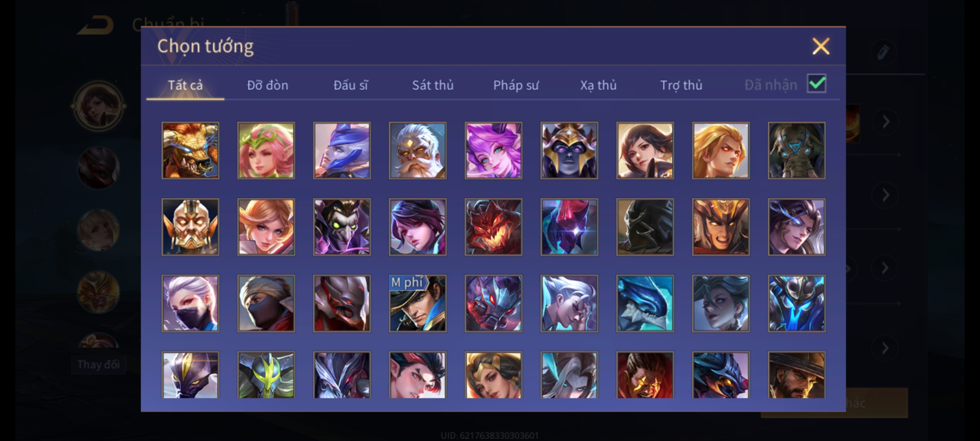Select the golden masked warrior hero portrait
The width and height of the screenshot is (980, 441).
(190, 227)
